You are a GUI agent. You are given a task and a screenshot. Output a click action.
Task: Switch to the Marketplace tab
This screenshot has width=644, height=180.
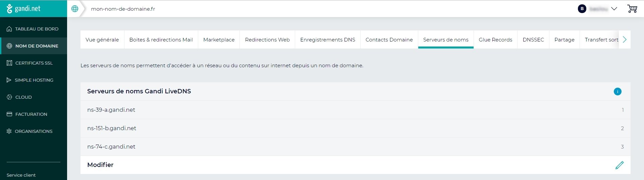click(219, 39)
